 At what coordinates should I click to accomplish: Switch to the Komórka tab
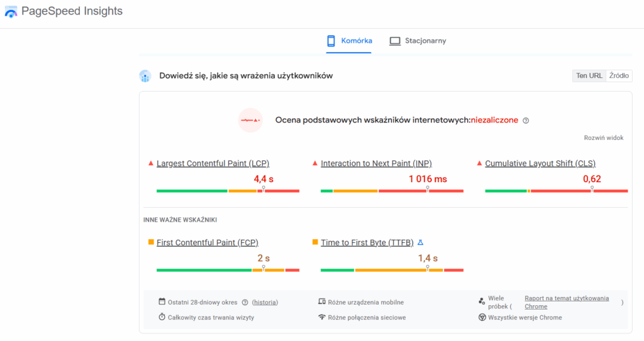349,41
